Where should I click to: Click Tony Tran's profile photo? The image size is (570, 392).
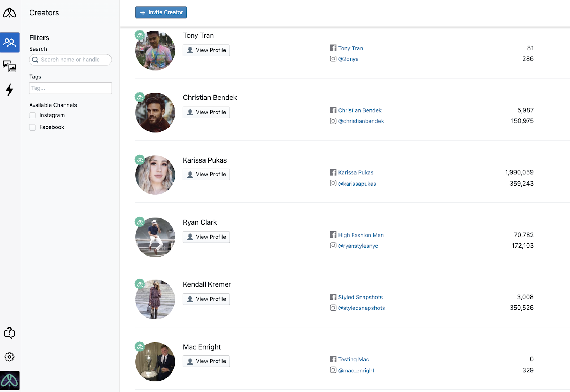pyautogui.click(x=155, y=51)
